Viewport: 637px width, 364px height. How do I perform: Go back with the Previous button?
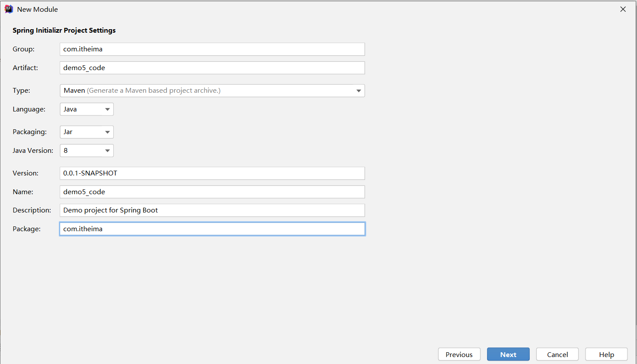(x=459, y=354)
